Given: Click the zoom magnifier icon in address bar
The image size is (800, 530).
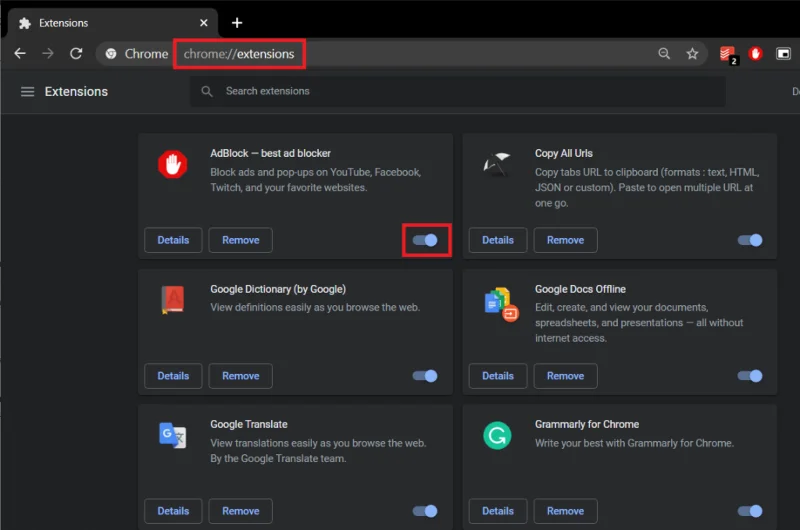Looking at the screenshot, I should pyautogui.click(x=664, y=54).
